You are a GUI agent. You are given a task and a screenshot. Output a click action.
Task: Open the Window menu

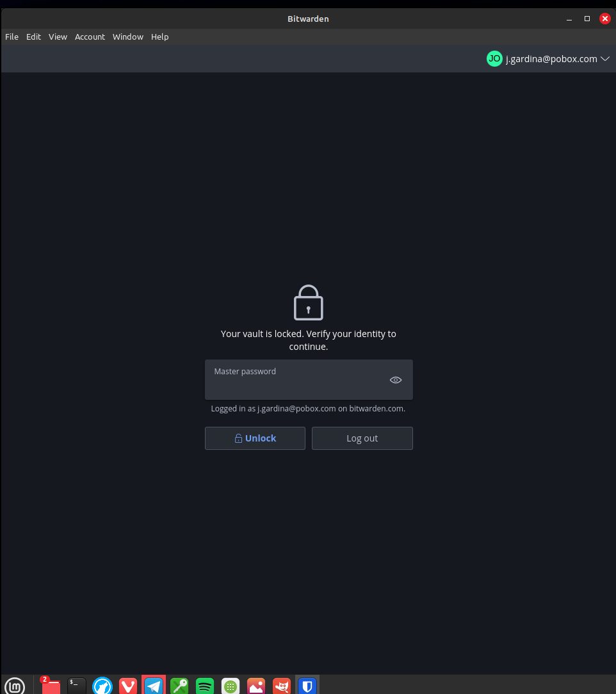click(127, 37)
